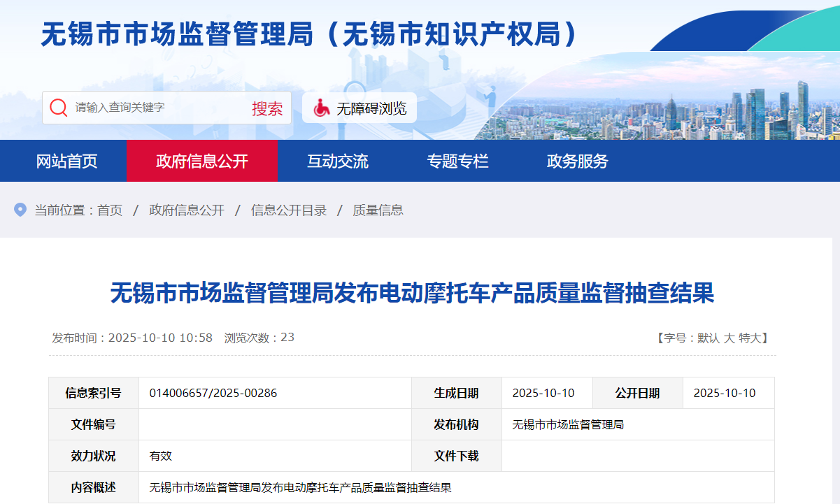840x504 pixels.
Task: Click the 2025-10-10 value beside 生成日期
Action: [x=543, y=393]
